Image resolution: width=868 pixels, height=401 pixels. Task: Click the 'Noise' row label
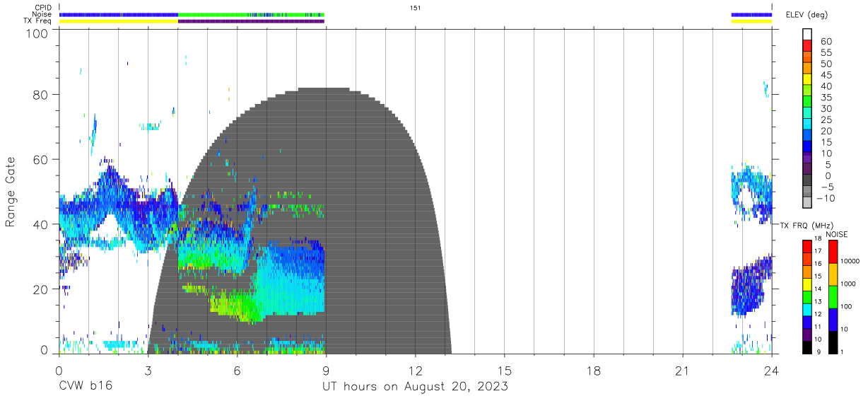pos(42,14)
